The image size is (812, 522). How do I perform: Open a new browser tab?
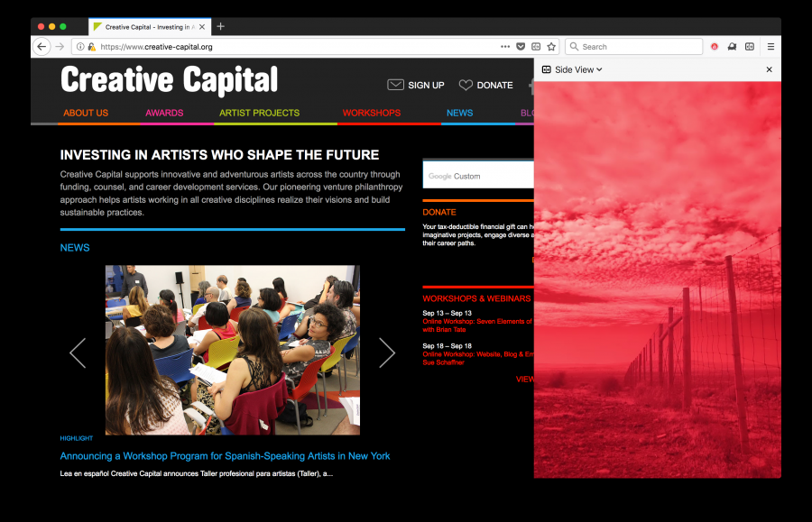(x=221, y=27)
